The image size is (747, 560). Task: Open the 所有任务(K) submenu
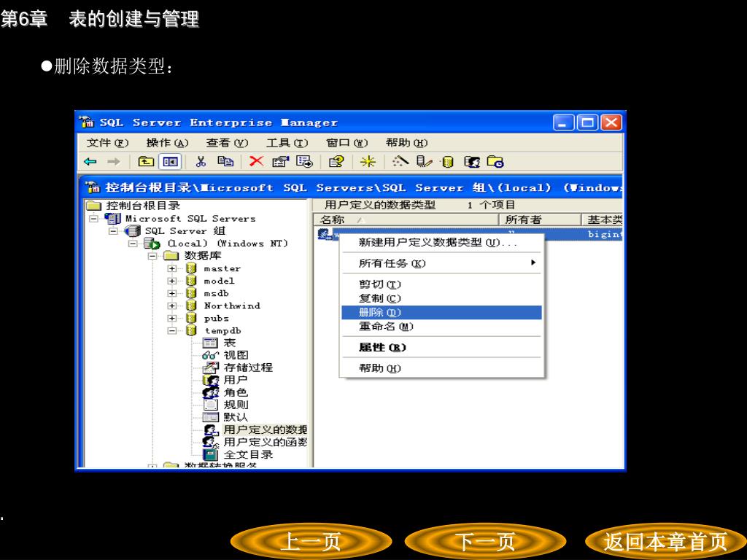[441, 263]
